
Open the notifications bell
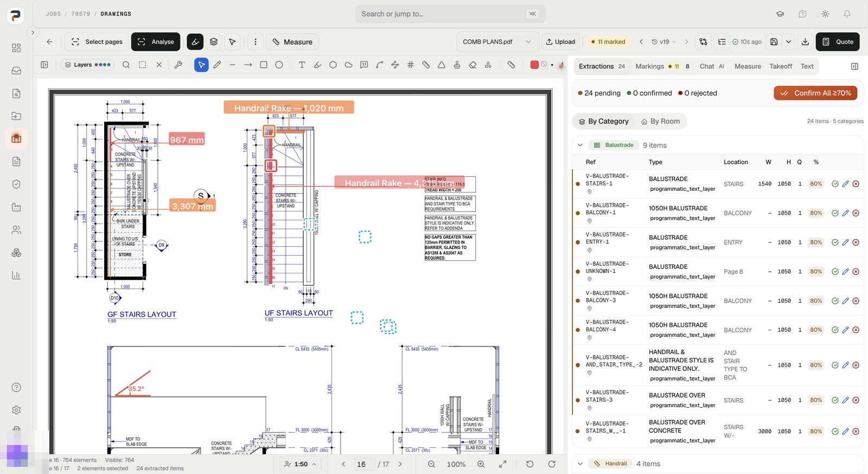click(x=847, y=14)
